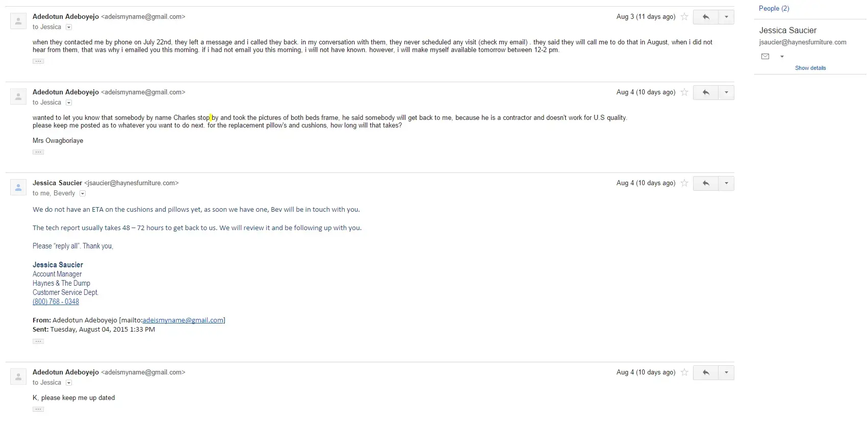The image size is (868, 425).
Task: Open the contact options dropdown in People panel
Action: pyautogui.click(x=782, y=57)
